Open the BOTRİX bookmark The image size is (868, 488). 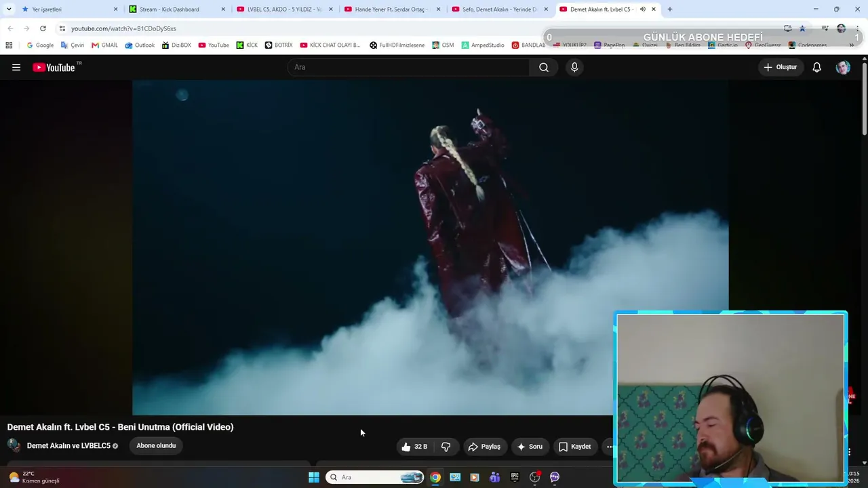279,45
